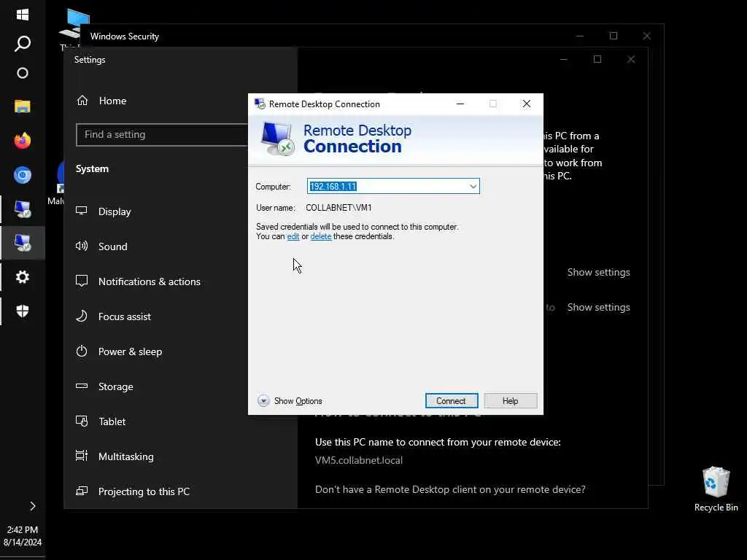Click the Notifications icon in Settings sidebar

[82, 281]
